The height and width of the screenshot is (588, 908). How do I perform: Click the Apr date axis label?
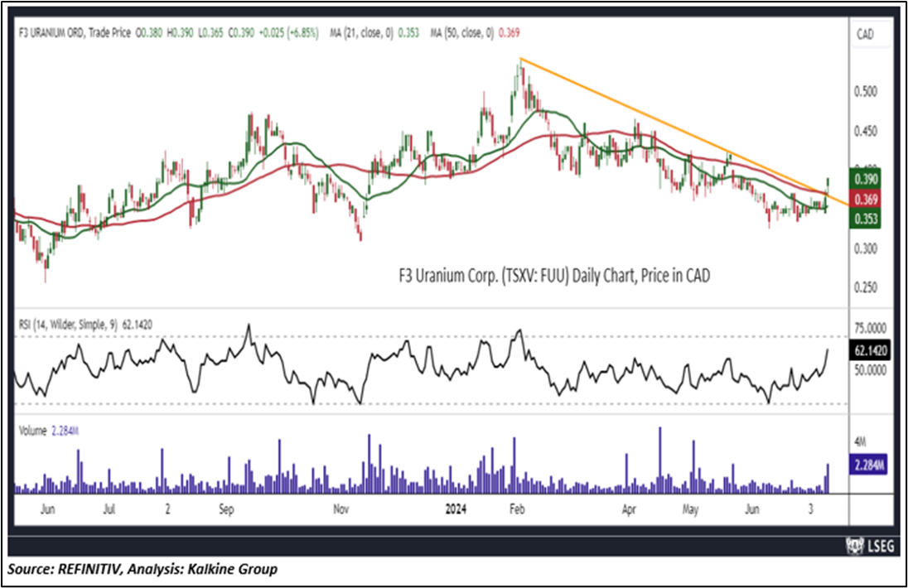[629, 509]
